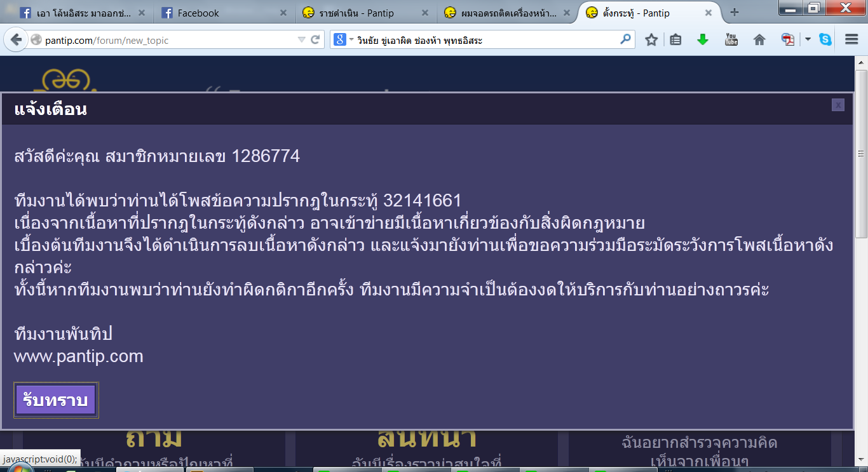Go to the browser Home page icon
868x472 pixels.
click(759, 40)
